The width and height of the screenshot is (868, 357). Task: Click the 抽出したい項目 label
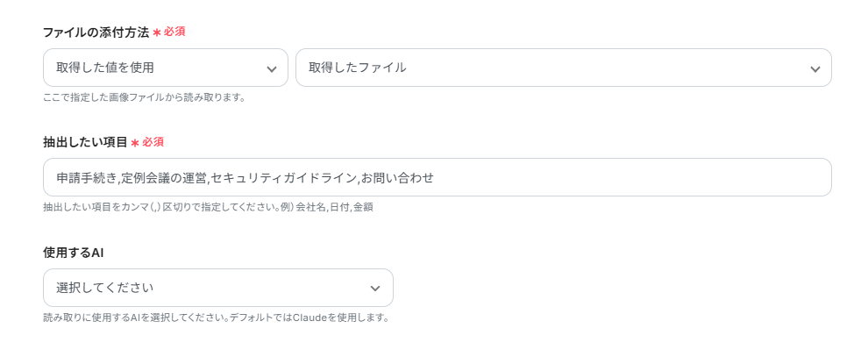pyautogui.click(x=85, y=142)
